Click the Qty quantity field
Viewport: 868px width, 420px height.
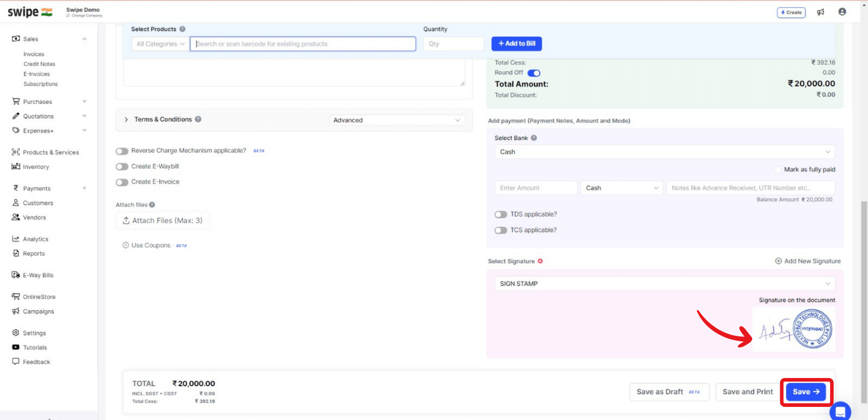(454, 44)
